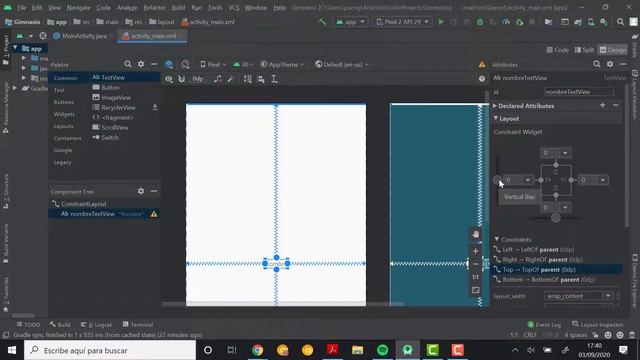Start debugging with the green bug icon
Screen dimensions: 640x360
tap(480, 22)
